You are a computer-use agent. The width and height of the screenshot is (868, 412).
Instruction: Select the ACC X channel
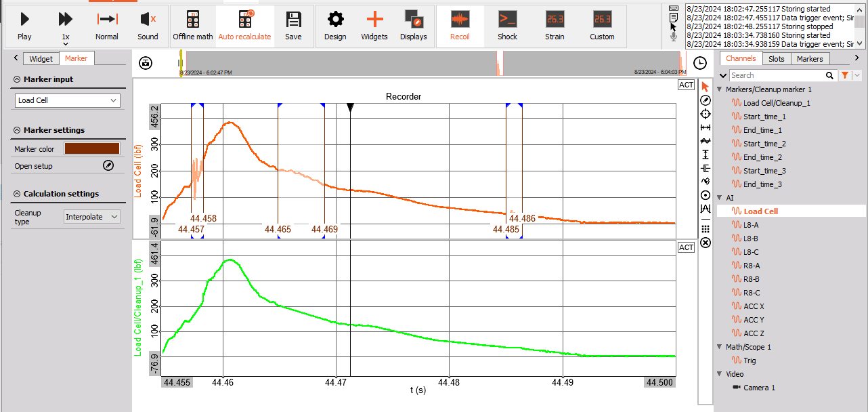[754, 306]
